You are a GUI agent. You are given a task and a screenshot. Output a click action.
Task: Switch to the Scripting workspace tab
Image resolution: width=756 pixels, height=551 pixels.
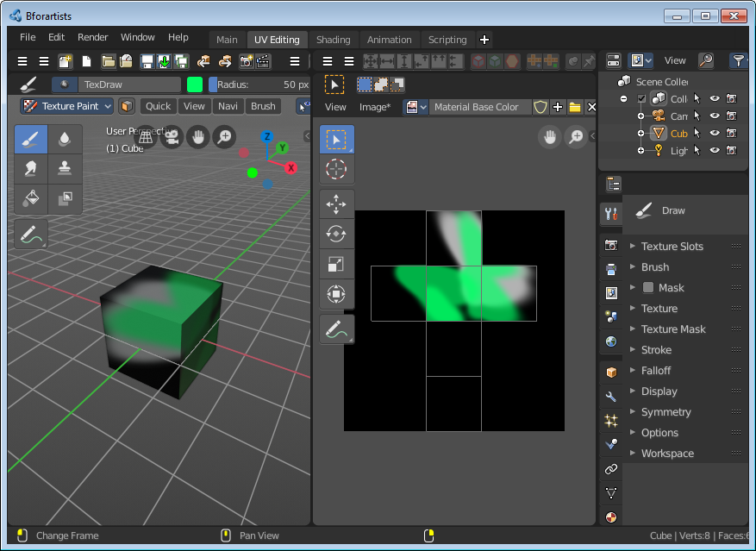pyautogui.click(x=447, y=40)
